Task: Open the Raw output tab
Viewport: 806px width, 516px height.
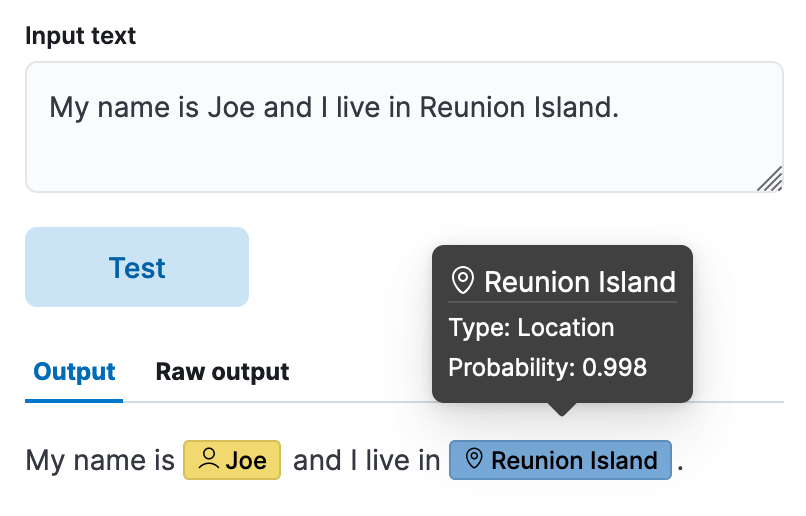Action: click(222, 373)
